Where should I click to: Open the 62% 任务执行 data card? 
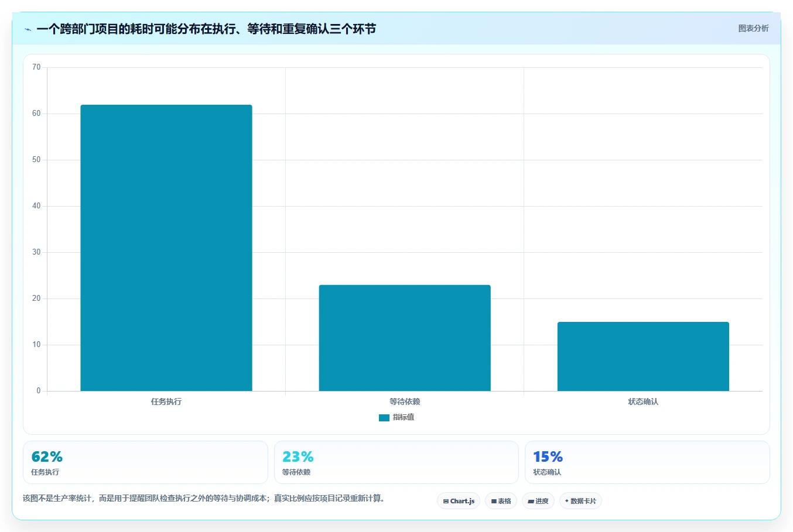coord(145,462)
